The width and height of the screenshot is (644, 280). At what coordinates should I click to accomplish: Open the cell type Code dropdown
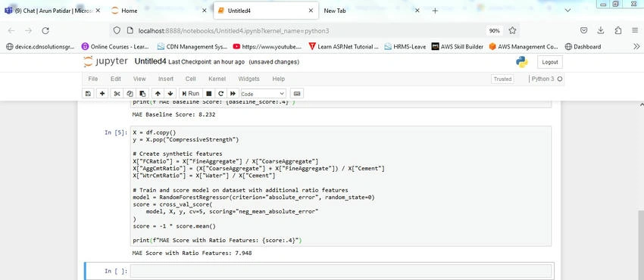263,94
